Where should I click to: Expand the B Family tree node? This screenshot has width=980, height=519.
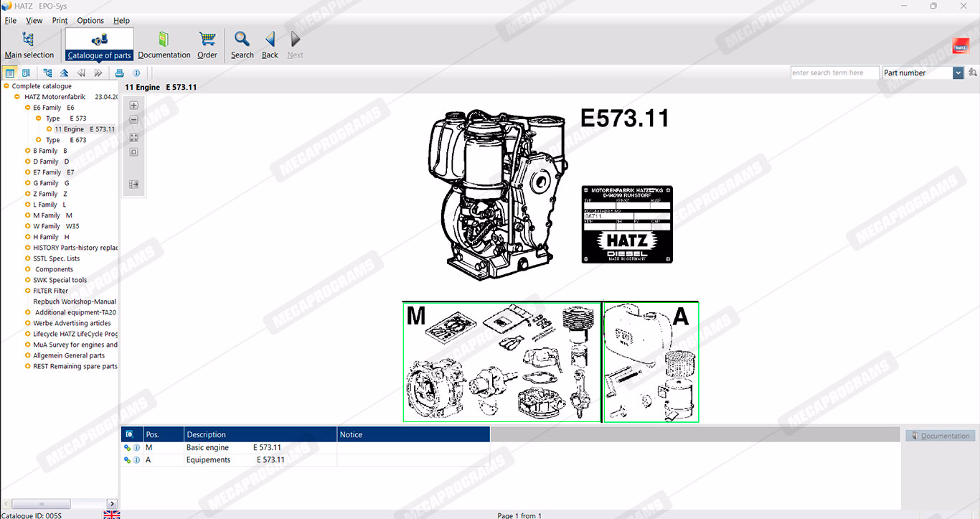pyautogui.click(x=27, y=151)
